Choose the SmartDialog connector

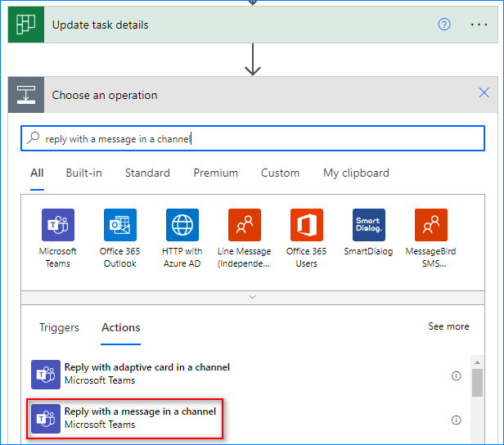pyautogui.click(x=369, y=225)
